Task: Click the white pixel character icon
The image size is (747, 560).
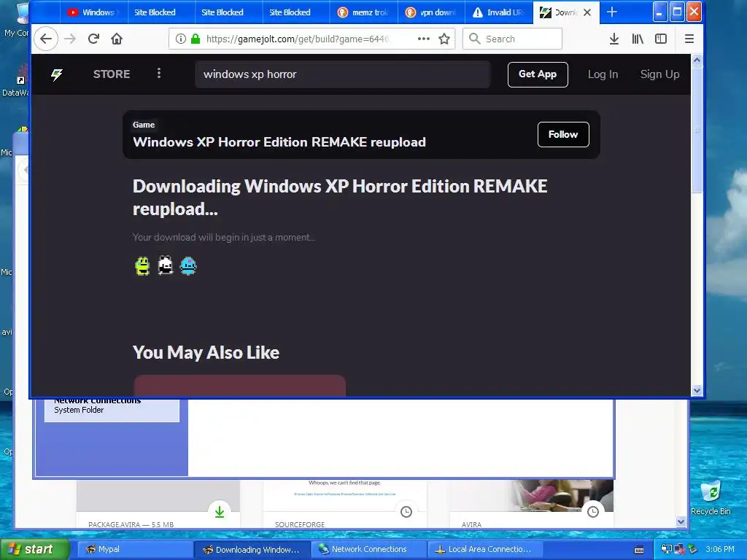Action: coord(166,265)
